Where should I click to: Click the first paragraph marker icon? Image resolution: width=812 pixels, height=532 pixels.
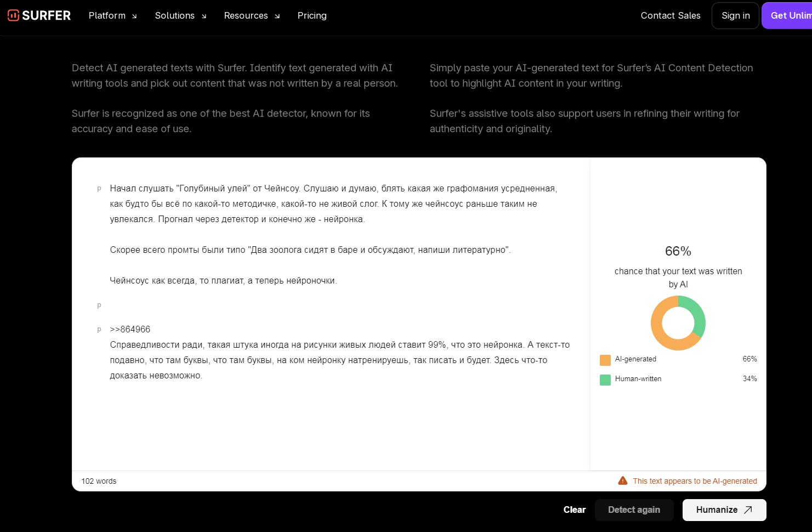click(x=99, y=189)
